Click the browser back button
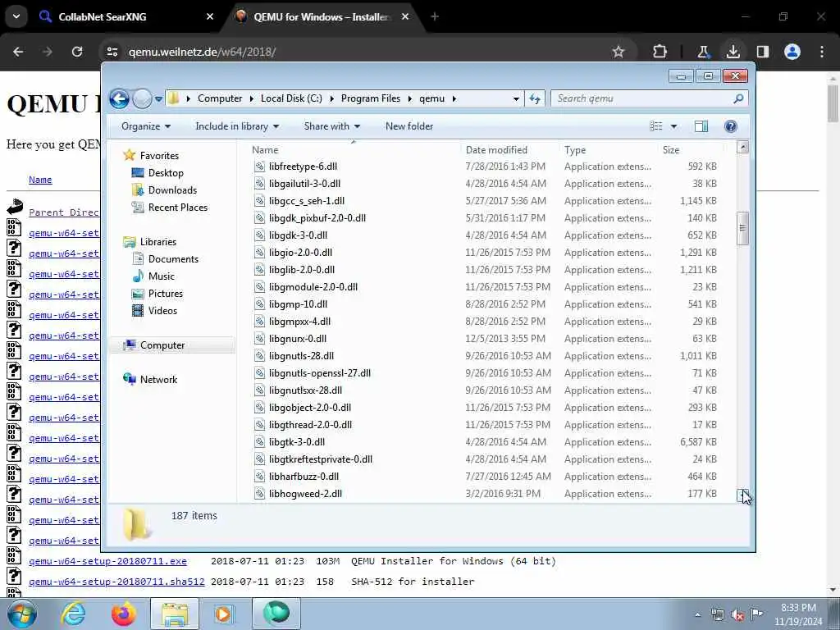Screen dimensions: 840x630 [18, 52]
